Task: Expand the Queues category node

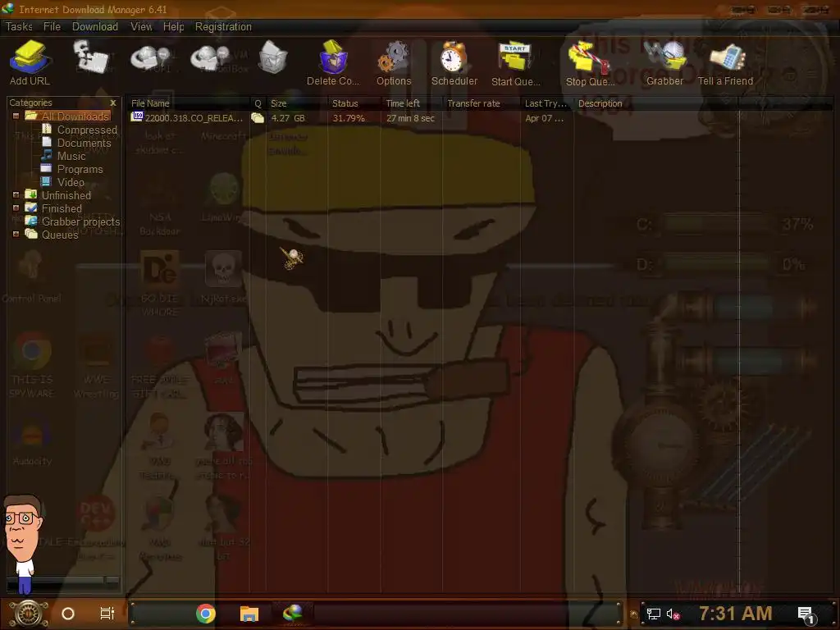Action: click(16, 234)
